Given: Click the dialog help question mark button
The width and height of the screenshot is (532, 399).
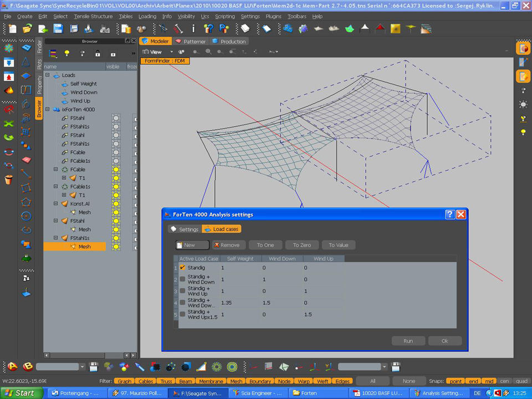Looking at the screenshot, I should (x=450, y=214).
